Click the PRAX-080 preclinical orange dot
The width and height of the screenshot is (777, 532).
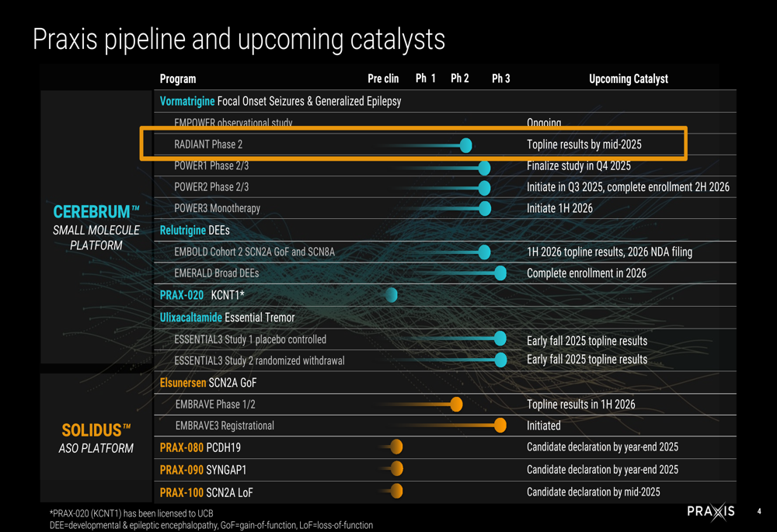[x=396, y=447]
